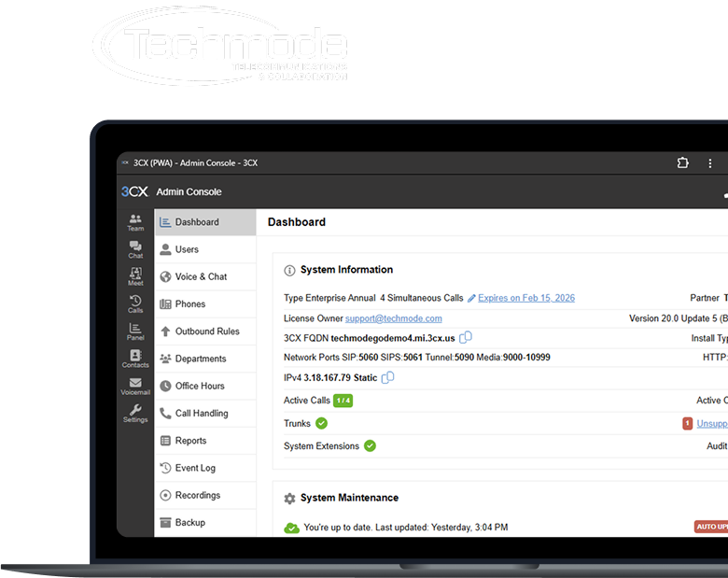Click the 3.18.167.79 Static IP text
Screen dimensions: 728x578
(x=341, y=378)
